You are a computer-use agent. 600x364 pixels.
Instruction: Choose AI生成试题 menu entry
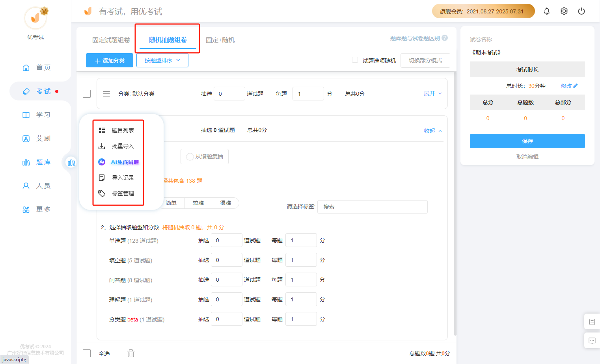125,162
